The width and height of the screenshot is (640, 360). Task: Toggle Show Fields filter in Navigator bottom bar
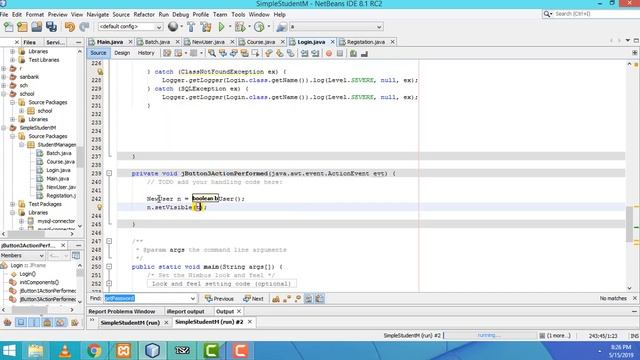point(21,322)
